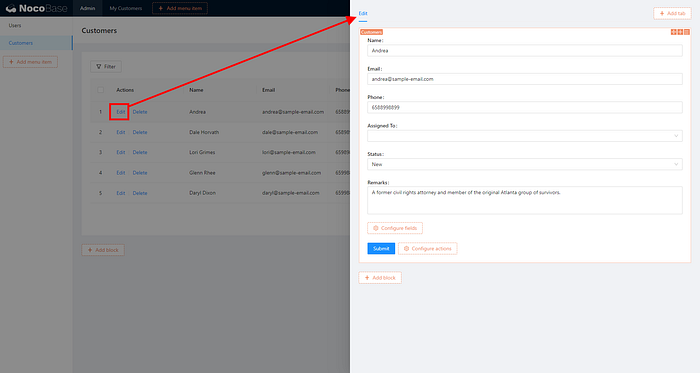Click the Email column header

(268, 90)
